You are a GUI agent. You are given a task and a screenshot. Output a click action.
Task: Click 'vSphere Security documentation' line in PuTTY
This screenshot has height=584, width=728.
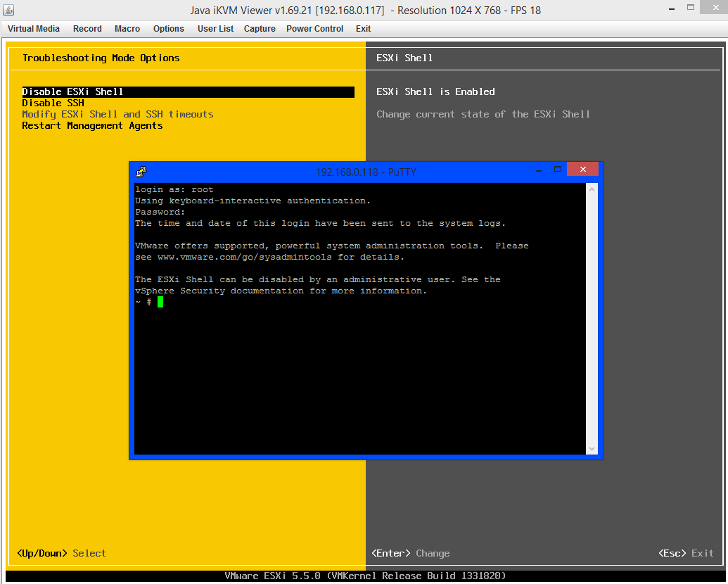(x=281, y=291)
